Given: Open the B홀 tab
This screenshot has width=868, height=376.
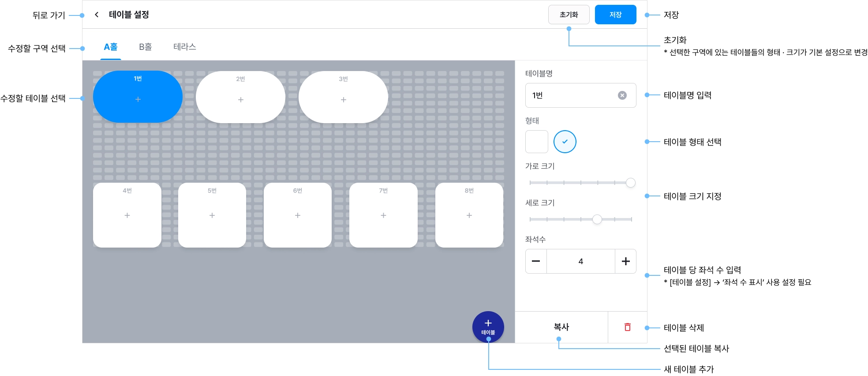Looking at the screenshot, I should 146,47.
